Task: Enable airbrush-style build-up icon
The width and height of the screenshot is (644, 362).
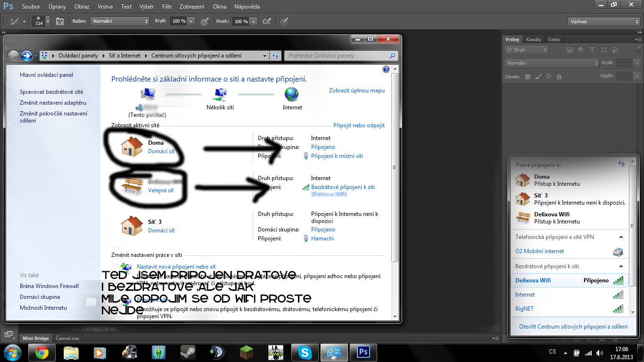Action: tap(267, 21)
